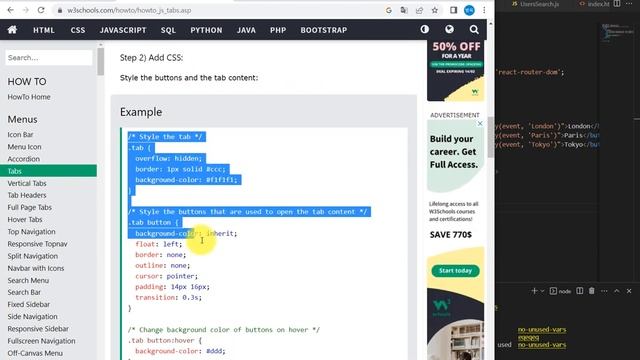Open Search Bar how-to
Viewport: 640px width, 360px height.
point(24,292)
